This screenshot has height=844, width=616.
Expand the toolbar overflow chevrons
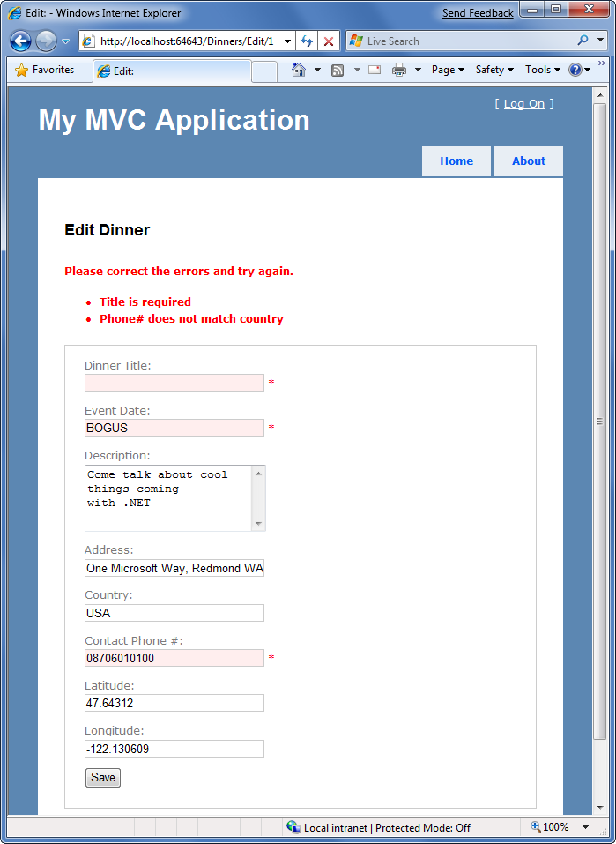602,63
